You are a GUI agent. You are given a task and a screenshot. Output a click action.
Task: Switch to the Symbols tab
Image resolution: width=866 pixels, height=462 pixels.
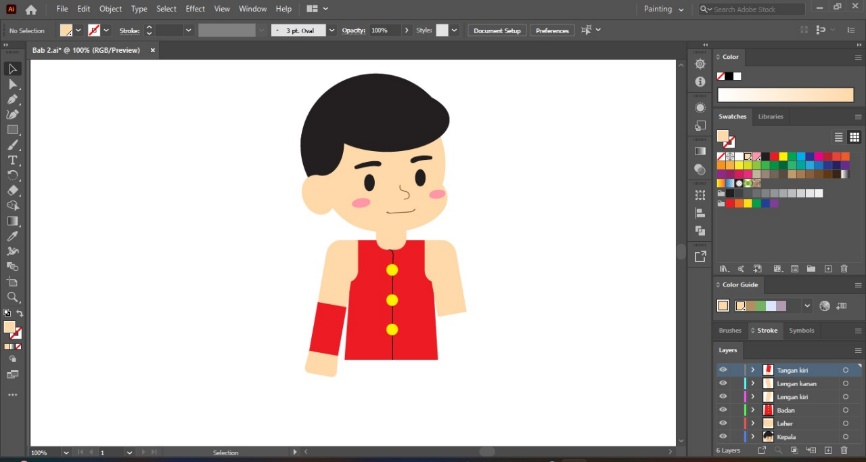click(x=801, y=331)
